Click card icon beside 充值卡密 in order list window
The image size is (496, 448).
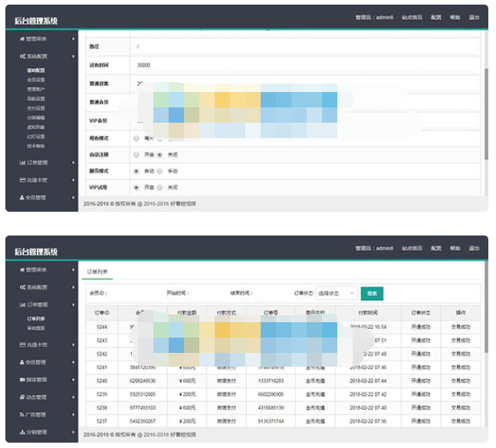(22, 344)
